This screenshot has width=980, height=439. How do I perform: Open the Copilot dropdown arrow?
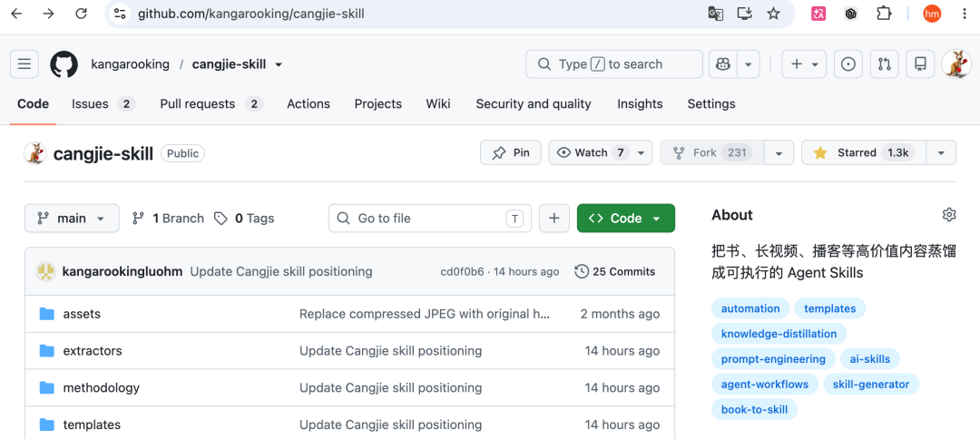click(748, 64)
